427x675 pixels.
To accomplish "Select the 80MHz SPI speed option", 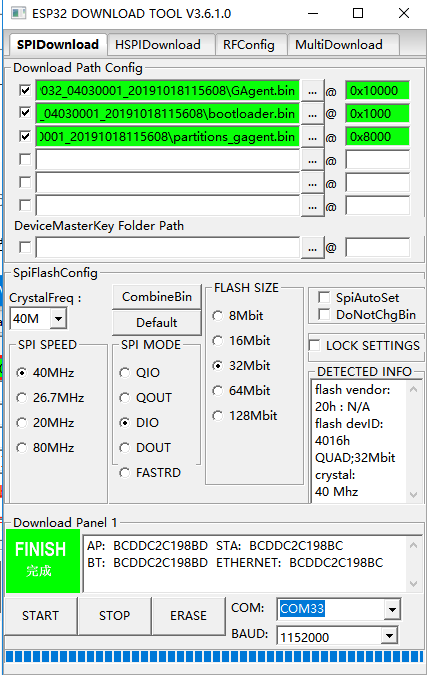I will pos(22,448).
